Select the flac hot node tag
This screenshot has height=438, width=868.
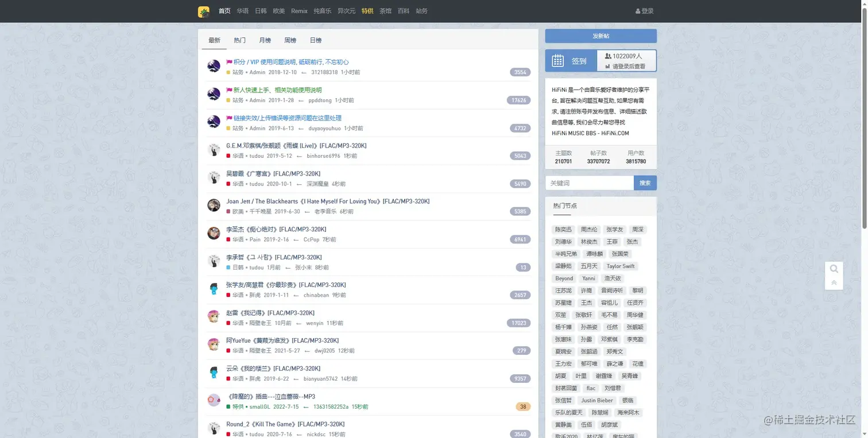point(591,389)
